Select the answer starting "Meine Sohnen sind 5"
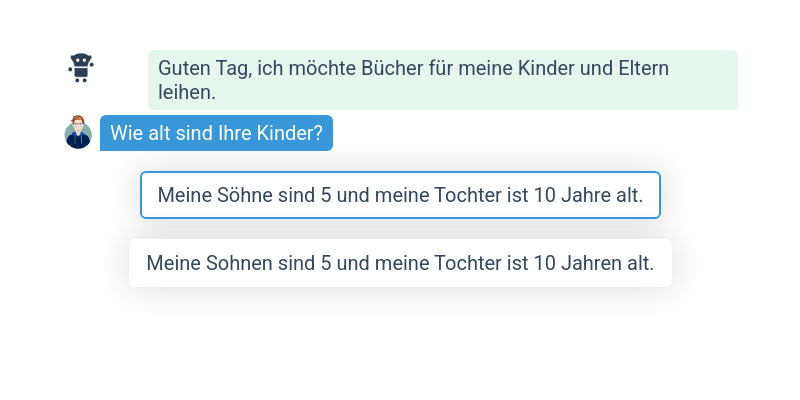The height and width of the screenshot is (400, 800). point(400,263)
